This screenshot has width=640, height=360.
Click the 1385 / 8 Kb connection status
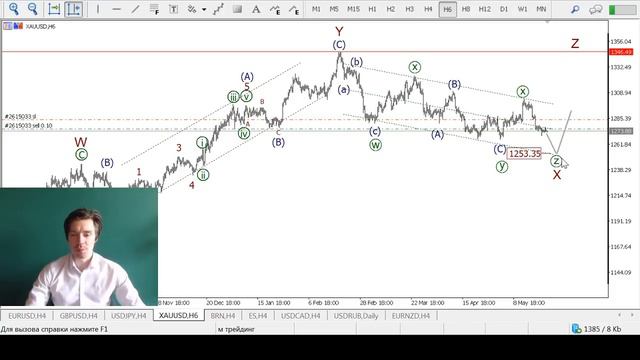point(597,329)
